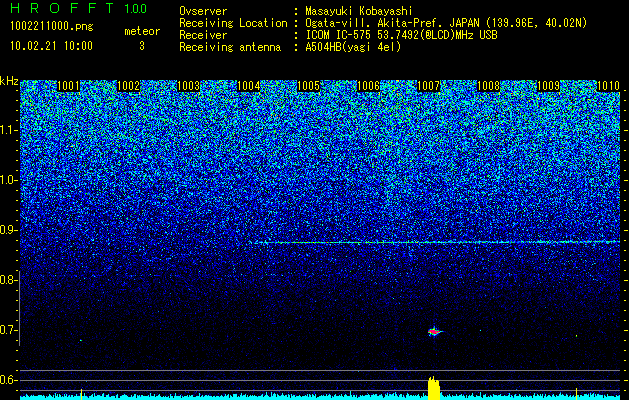The image size is (629, 400).
Task: Click the version number 1.0.0
Action: (x=135, y=9)
